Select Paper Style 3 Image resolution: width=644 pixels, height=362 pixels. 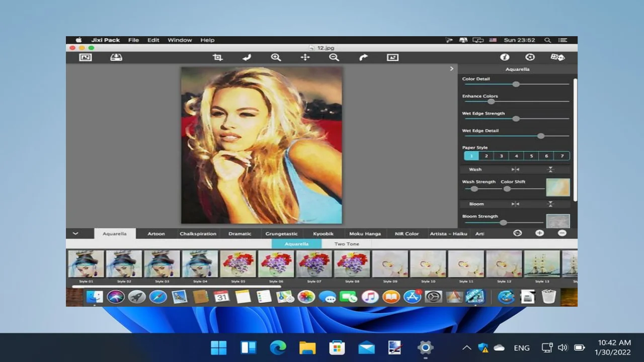[502, 156]
